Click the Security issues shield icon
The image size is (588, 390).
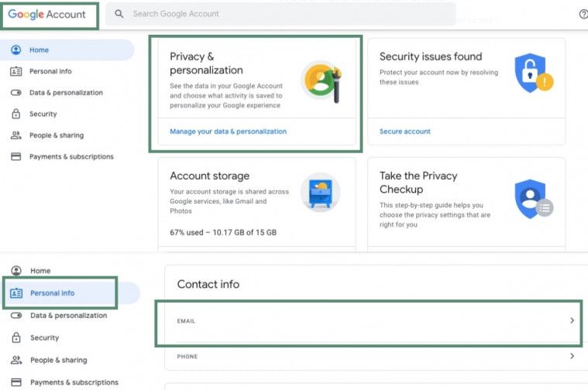click(534, 73)
